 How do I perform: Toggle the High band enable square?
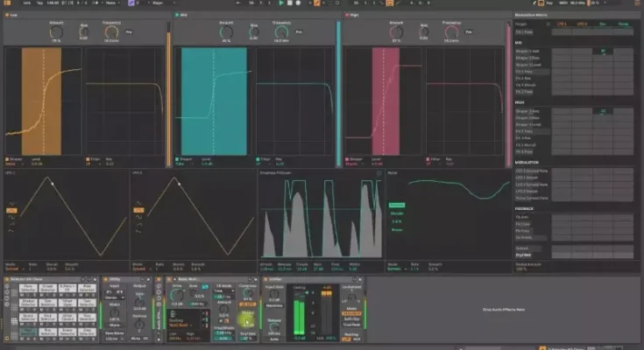pos(348,15)
